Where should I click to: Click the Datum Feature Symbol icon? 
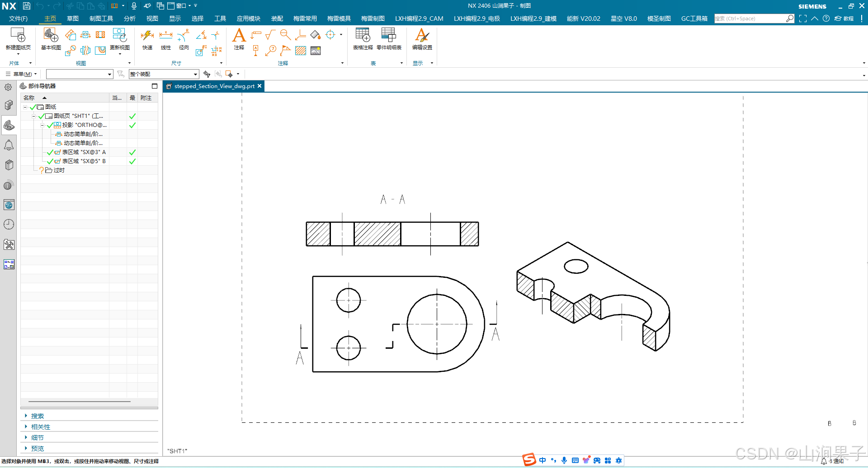click(x=255, y=51)
